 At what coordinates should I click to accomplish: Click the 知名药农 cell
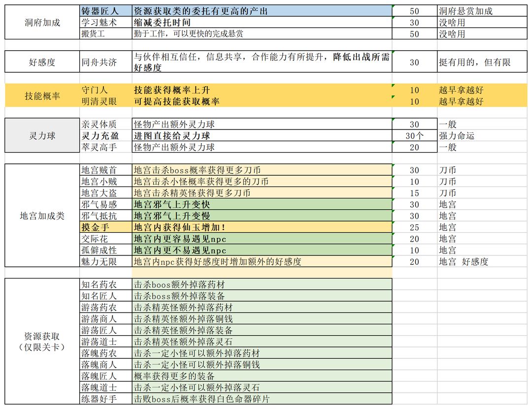tap(106, 284)
